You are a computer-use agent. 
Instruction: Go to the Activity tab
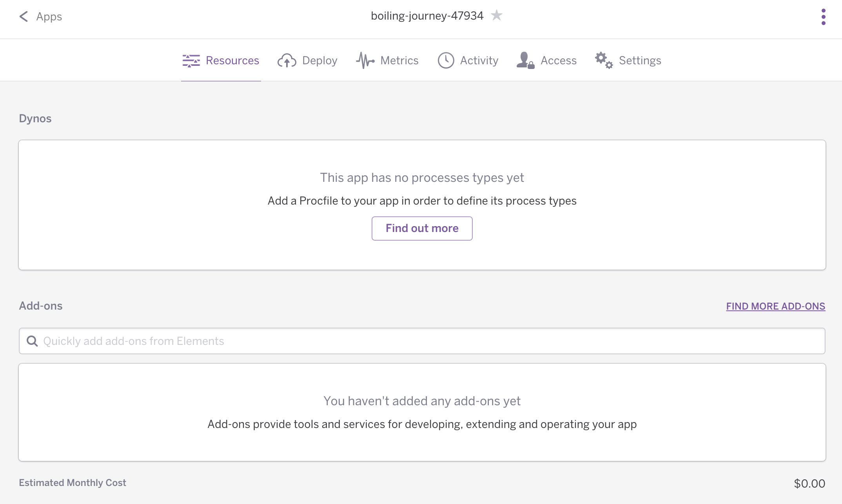pos(479,61)
